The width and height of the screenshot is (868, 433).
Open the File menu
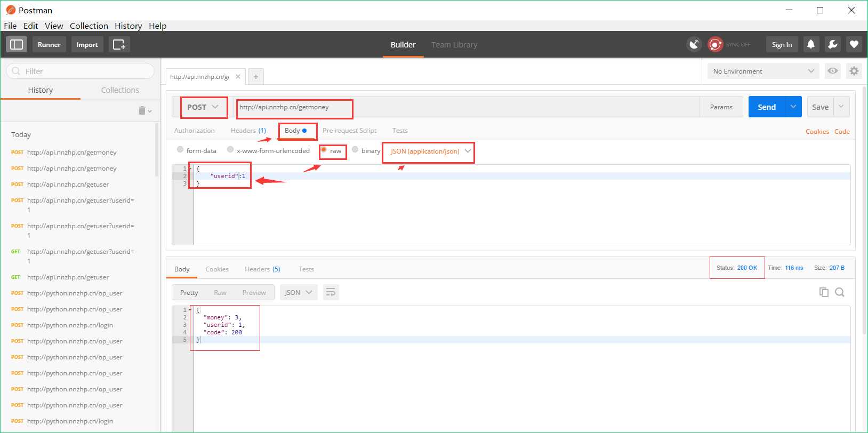(10, 26)
